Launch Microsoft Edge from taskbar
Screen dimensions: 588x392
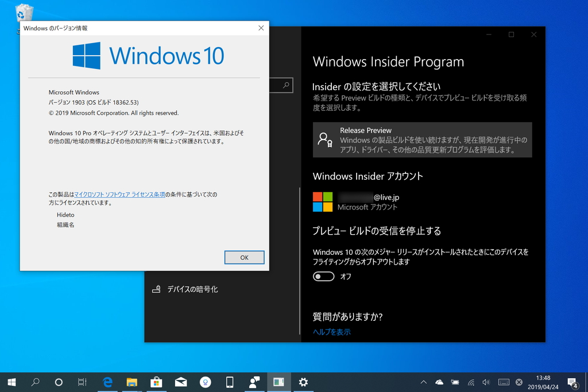pos(107,382)
